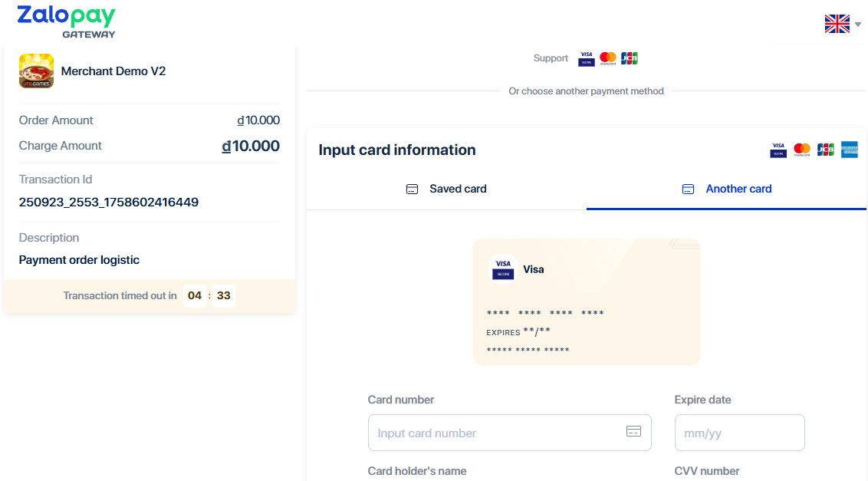Viewport: 868px width, 481px height.
Task: Click the JCB icon in Support row
Action: click(630, 58)
